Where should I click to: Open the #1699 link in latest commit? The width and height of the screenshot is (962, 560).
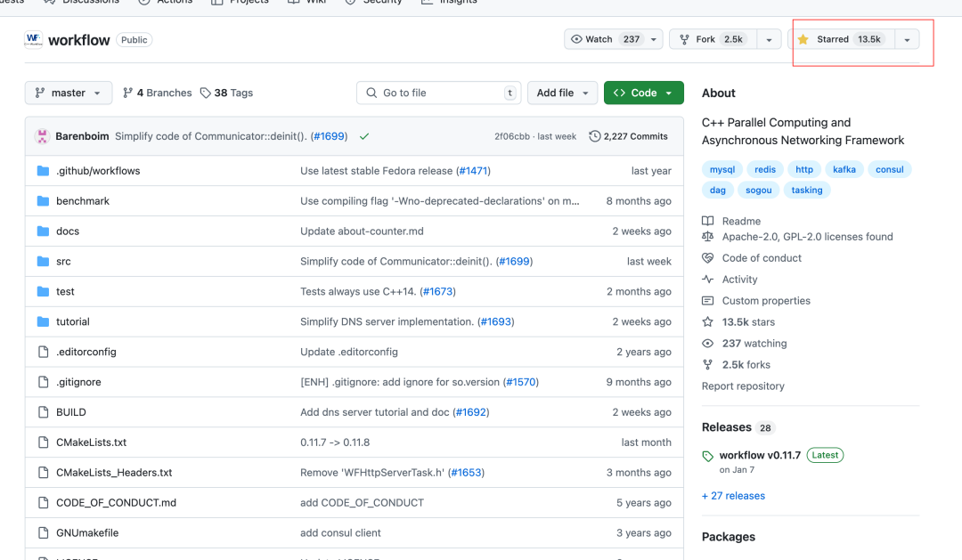(330, 136)
